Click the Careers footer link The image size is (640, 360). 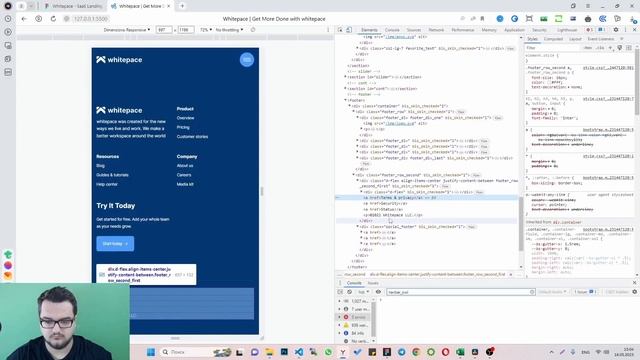pos(184,175)
